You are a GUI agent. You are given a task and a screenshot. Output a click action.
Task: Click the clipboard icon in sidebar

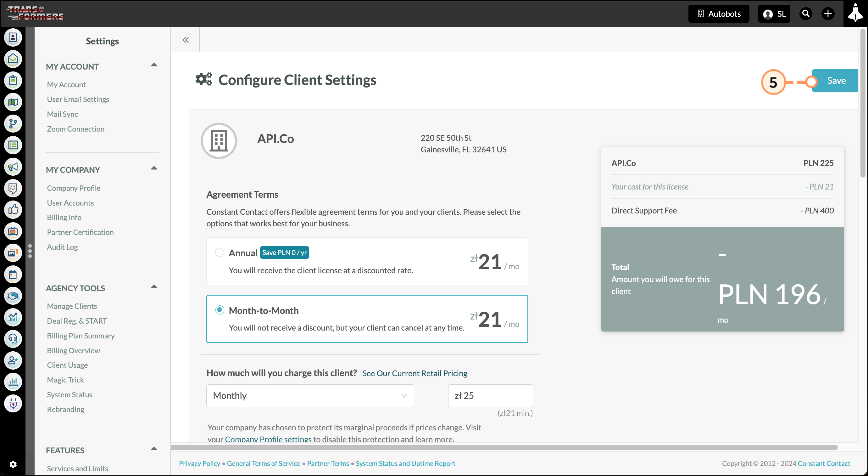pos(13,81)
